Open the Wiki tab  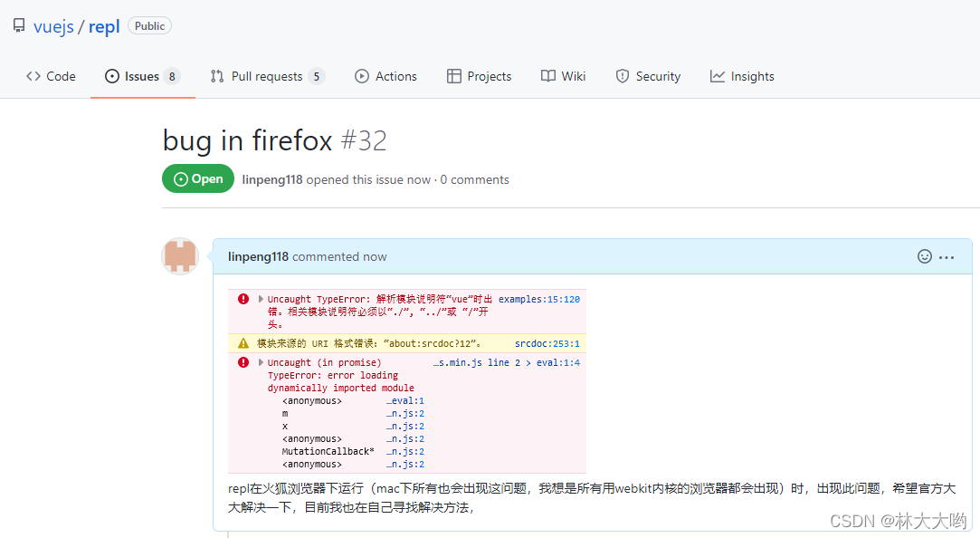tap(563, 76)
